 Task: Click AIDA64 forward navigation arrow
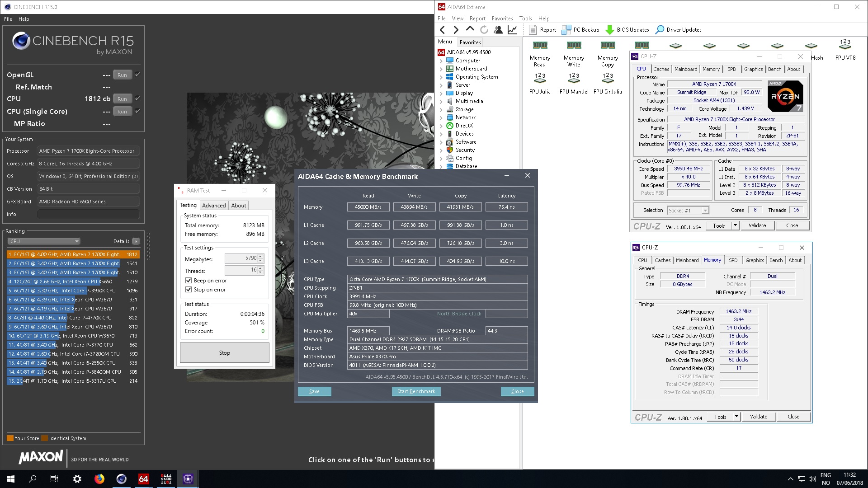(x=456, y=30)
